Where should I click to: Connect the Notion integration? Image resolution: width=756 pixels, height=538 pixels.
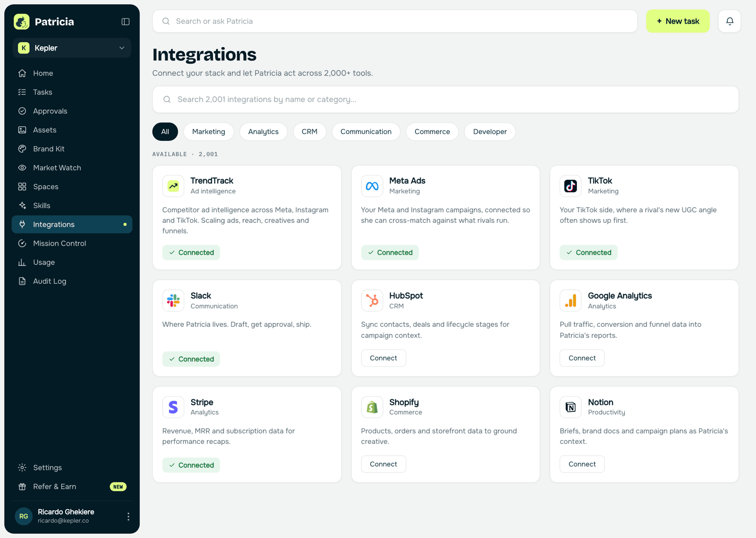tap(582, 464)
